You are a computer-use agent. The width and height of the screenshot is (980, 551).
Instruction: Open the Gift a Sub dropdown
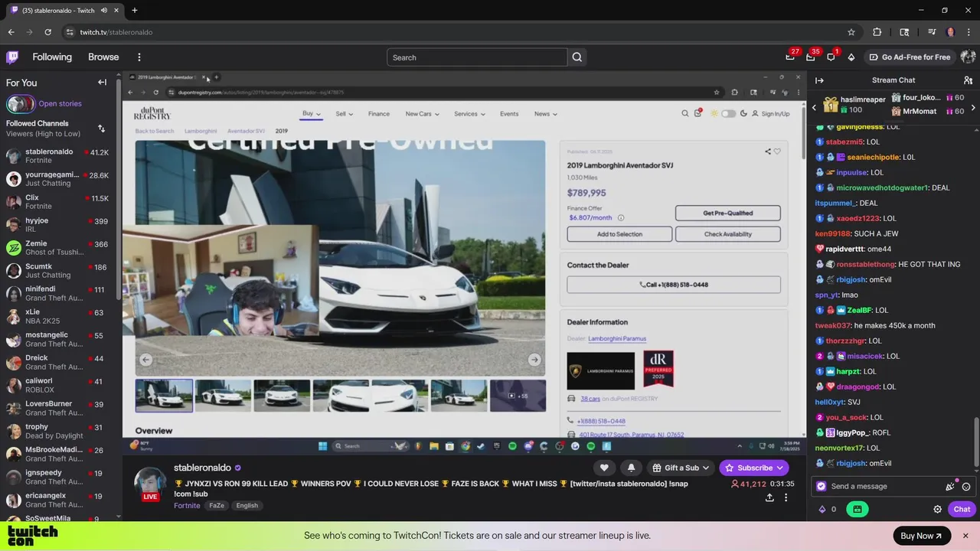point(681,468)
